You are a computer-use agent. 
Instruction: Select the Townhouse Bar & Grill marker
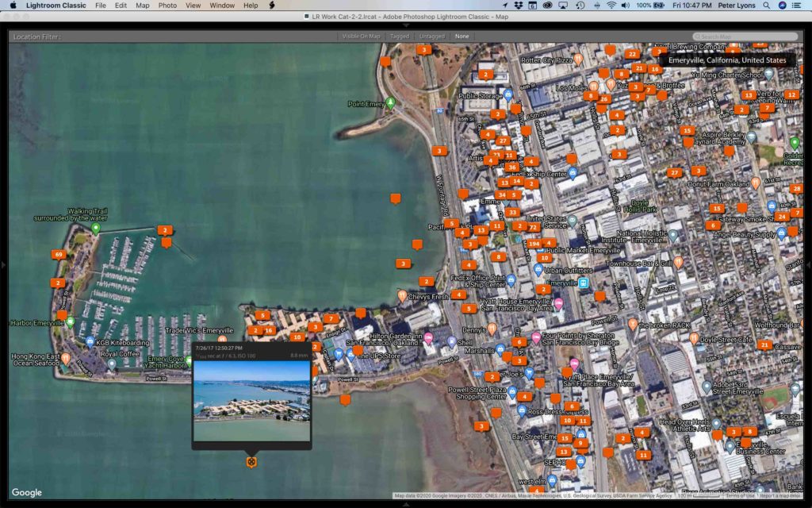[x=679, y=262]
